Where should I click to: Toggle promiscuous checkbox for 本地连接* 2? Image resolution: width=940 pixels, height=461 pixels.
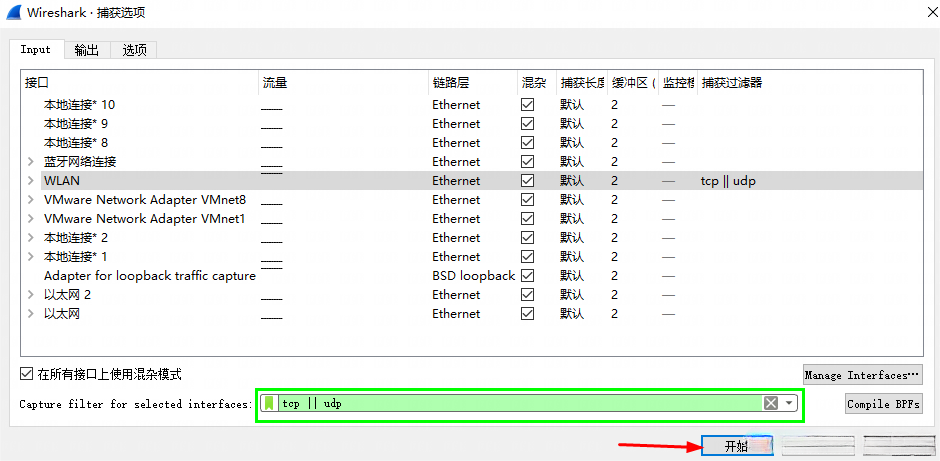[x=528, y=238]
